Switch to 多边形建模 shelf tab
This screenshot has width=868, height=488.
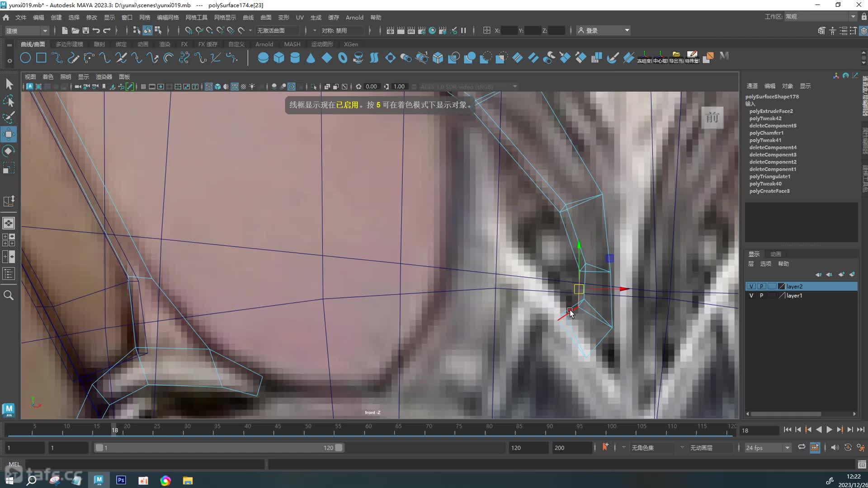(69, 44)
